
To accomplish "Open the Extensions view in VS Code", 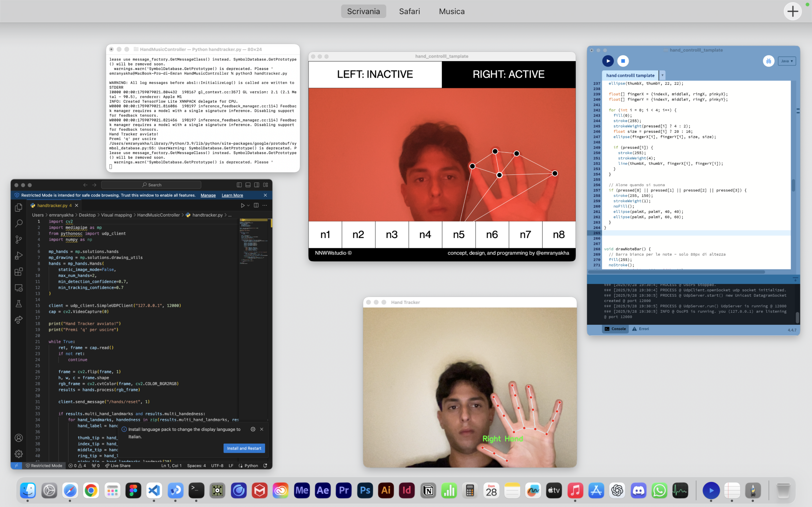I will click(x=19, y=272).
